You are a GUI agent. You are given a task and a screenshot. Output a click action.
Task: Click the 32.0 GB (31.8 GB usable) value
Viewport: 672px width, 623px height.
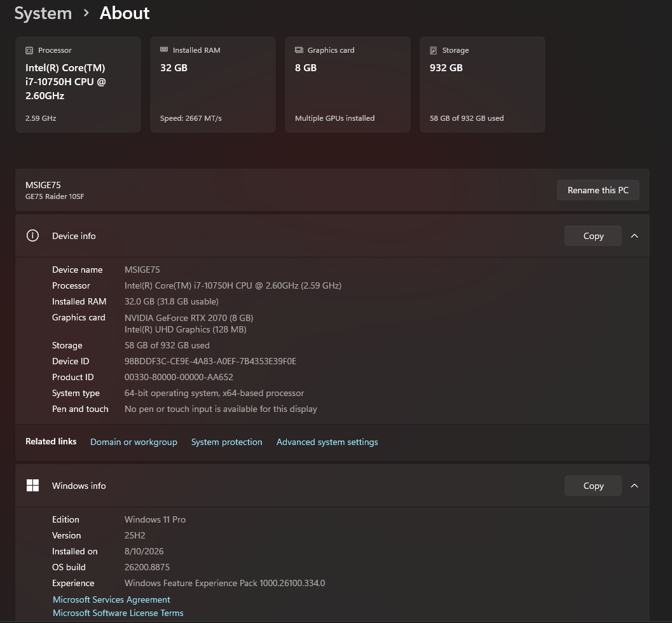[x=172, y=301]
